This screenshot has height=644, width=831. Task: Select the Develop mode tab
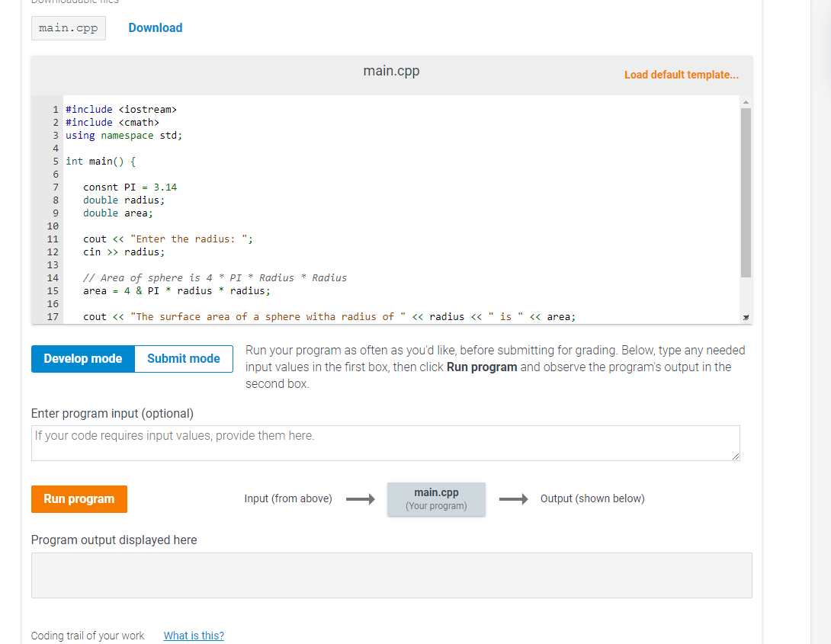pos(82,358)
